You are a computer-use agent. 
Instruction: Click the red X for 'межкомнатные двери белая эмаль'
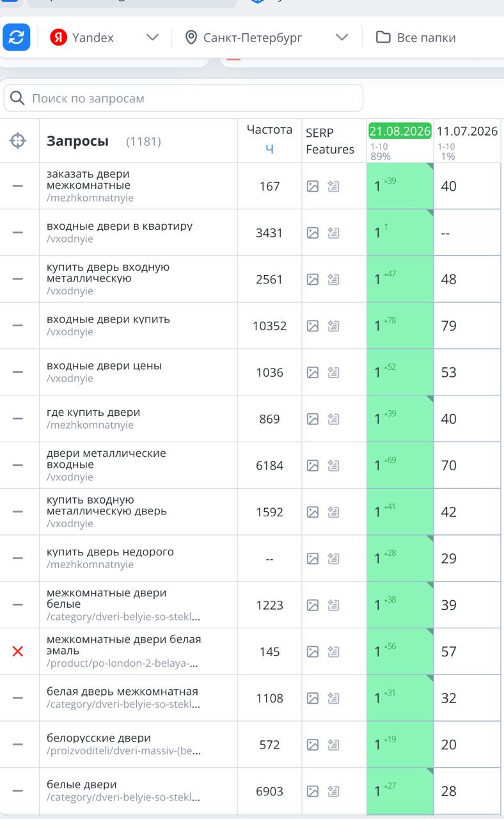point(18,651)
